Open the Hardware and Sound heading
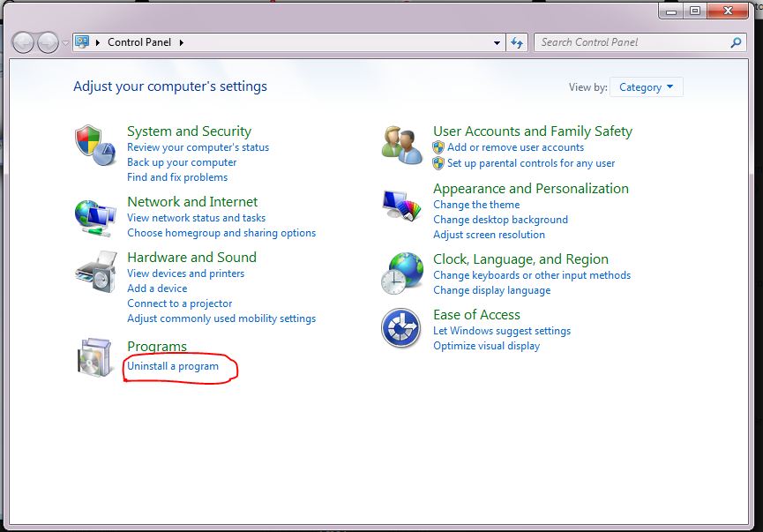The height and width of the screenshot is (532, 763). click(191, 257)
